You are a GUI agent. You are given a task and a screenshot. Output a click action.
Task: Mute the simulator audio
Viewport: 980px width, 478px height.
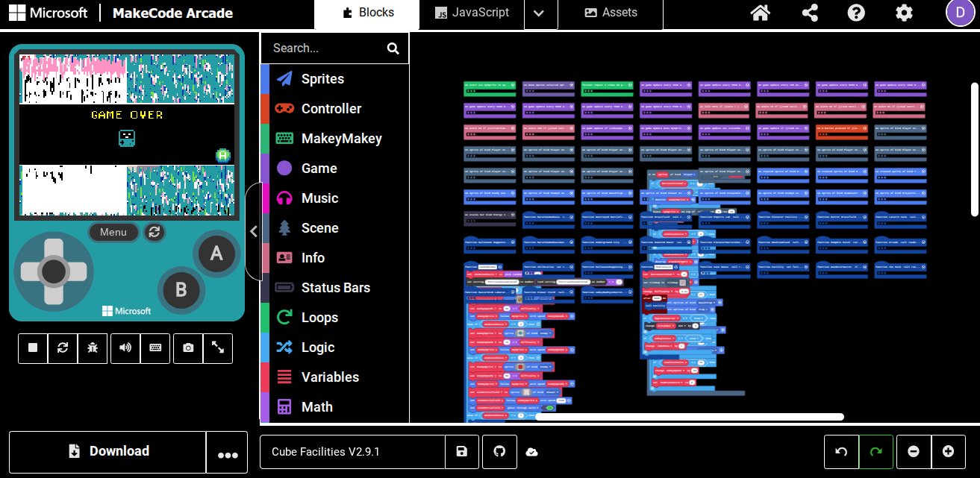coord(125,348)
